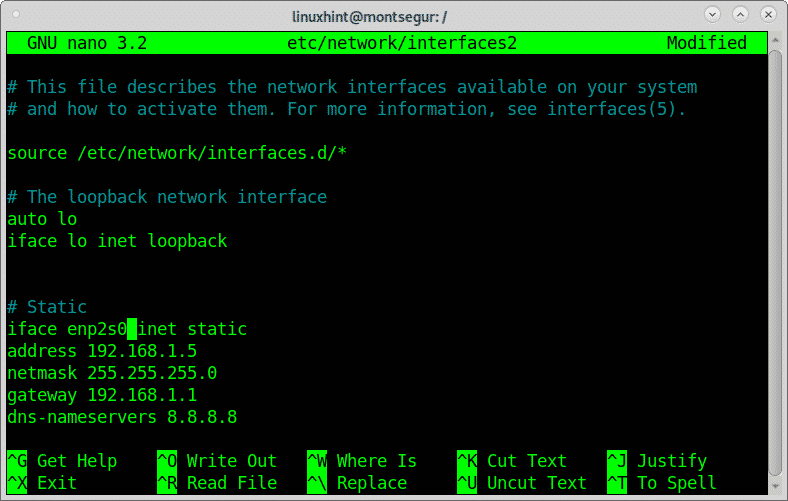This screenshot has height=501, width=788.
Task: Click the ^\ Replace shortcut
Action: coord(356,483)
